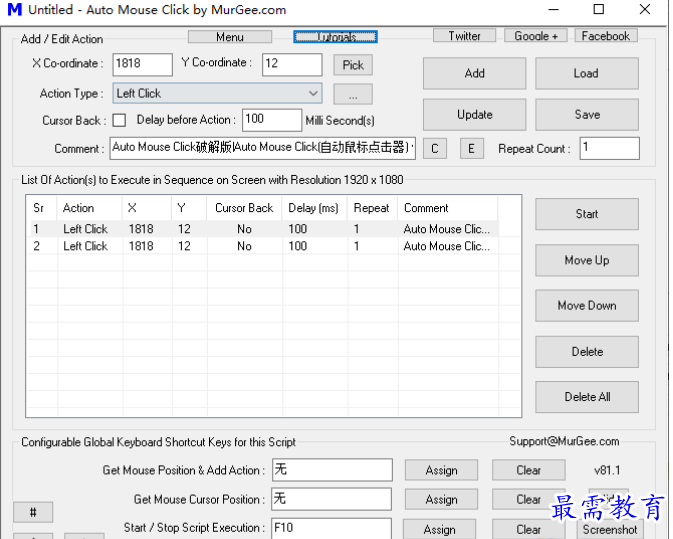The image size is (673, 539).
Task: Click the Screenshot button
Action: [610, 530]
